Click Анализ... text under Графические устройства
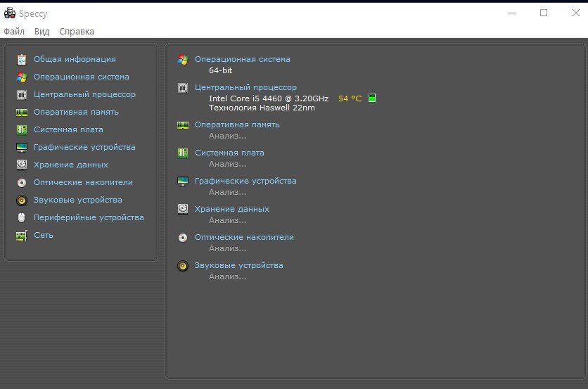This screenshot has width=588, height=389. (228, 193)
